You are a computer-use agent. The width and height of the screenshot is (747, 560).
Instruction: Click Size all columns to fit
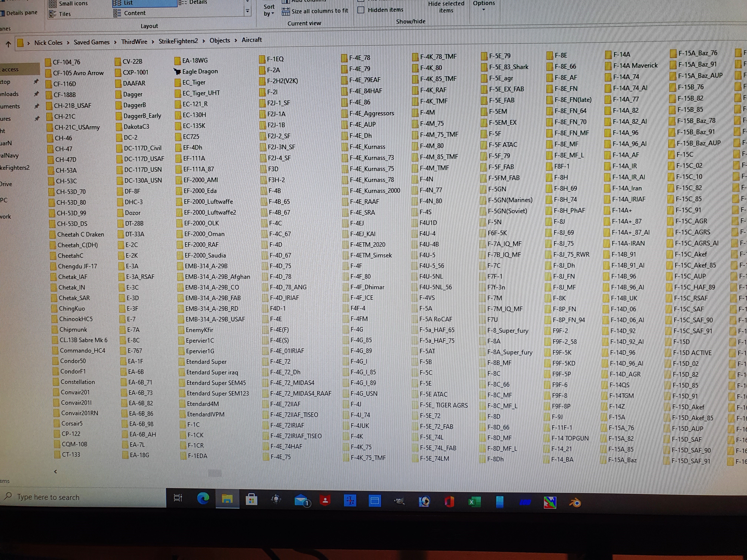pos(315,11)
